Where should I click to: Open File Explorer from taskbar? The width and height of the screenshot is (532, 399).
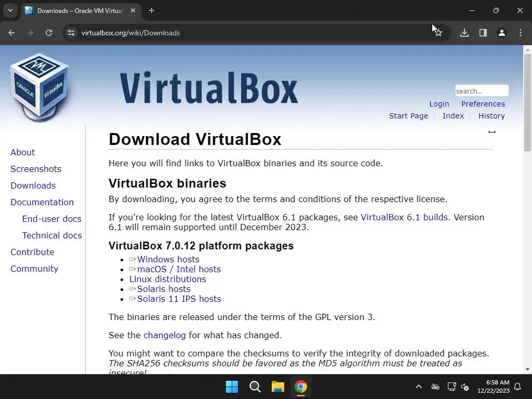[277, 387]
